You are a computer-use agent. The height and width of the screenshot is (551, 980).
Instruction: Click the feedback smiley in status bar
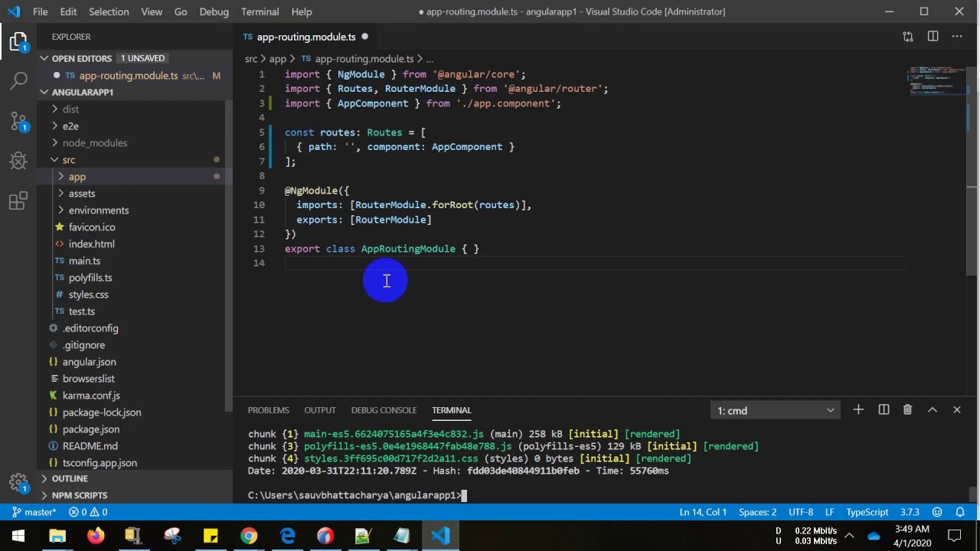[937, 512]
